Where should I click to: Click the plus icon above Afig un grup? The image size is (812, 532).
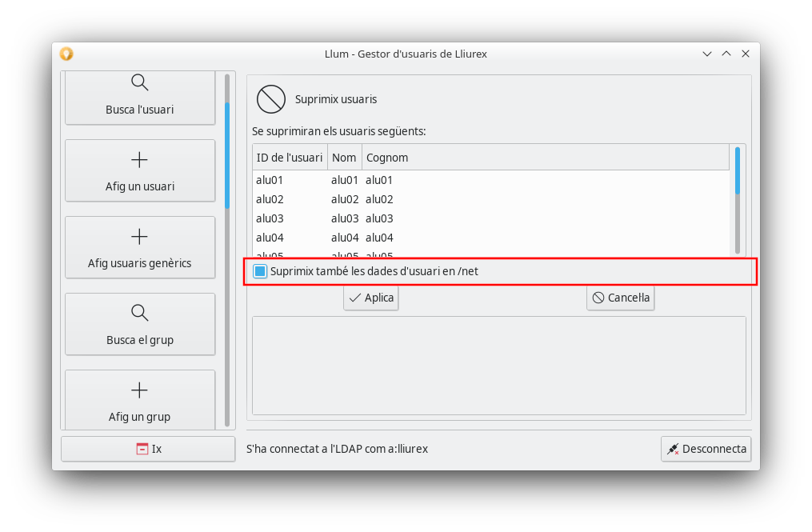(139, 390)
